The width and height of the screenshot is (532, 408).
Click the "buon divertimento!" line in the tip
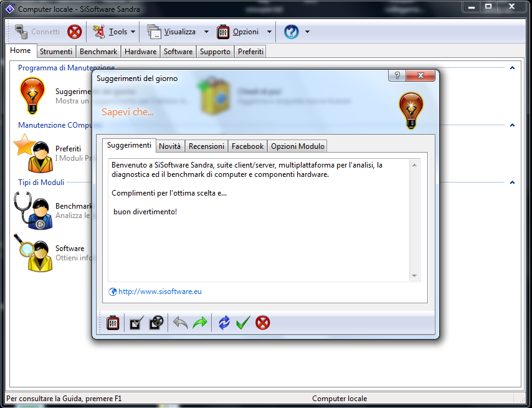pyautogui.click(x=145, y=212)
